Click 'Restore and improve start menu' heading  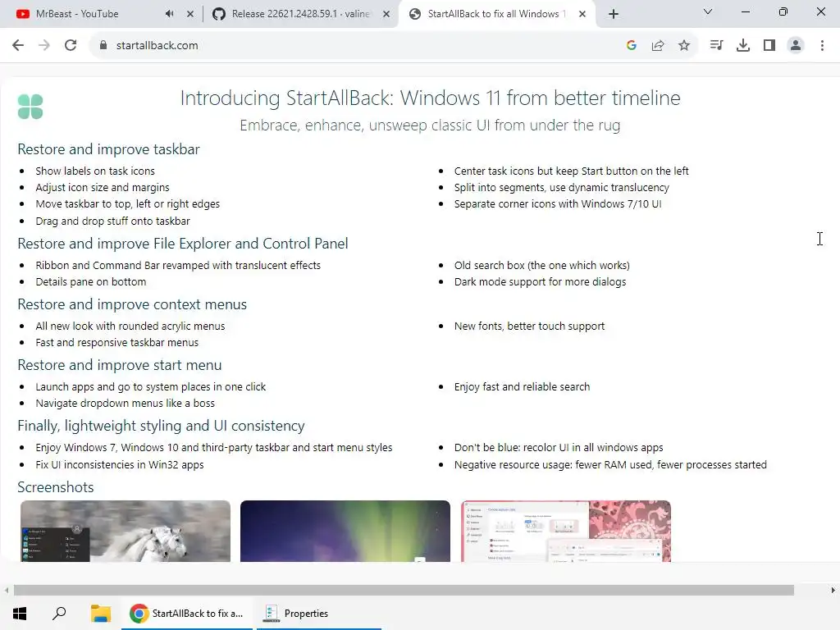click(x=120, y=365)
